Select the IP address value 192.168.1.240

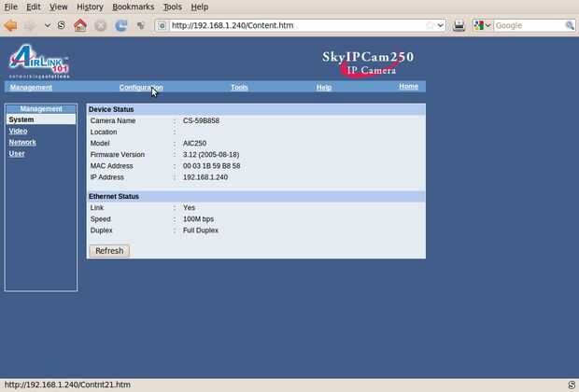[x=205, y=177]
